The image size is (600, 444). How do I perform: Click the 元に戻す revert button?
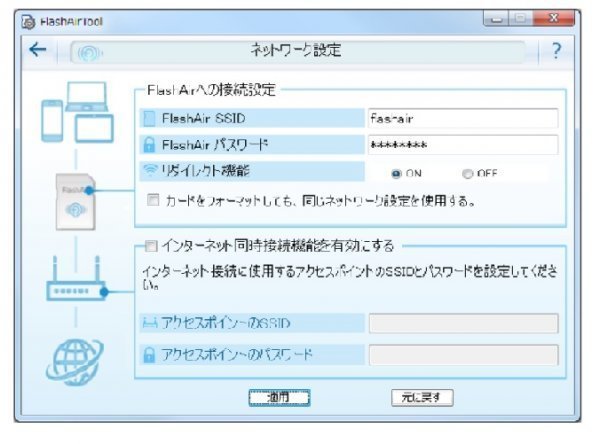[x=422, y=398]
